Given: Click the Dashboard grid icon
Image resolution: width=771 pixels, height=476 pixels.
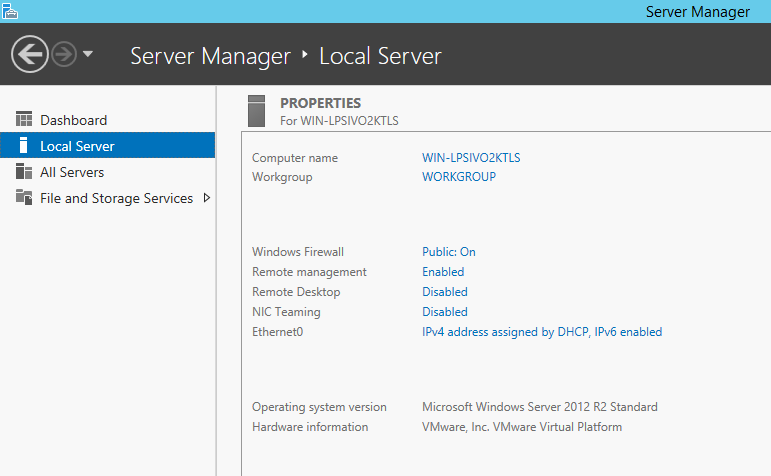Looking at the screenshot, I should (x=24, y=119).
